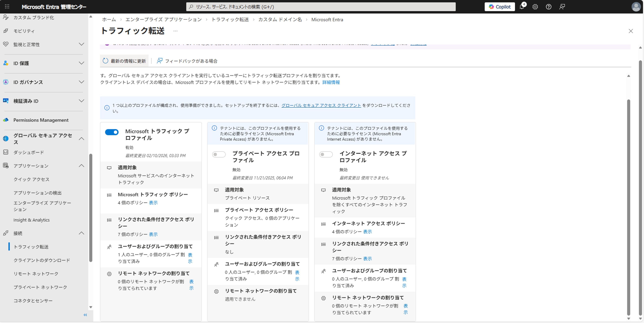Select リモート ネットワーク in the sidebar
The width and height of the screenshot is (644, 323).
click(36, 274)
